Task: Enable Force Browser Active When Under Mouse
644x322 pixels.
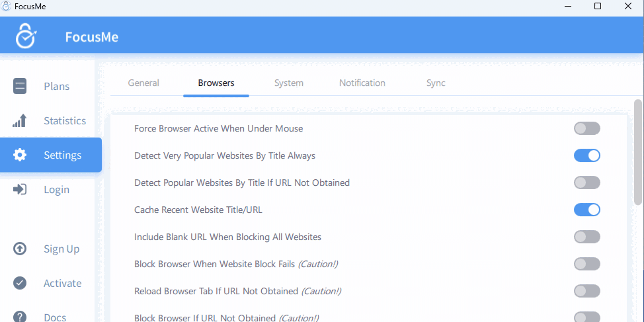Action: [x=587, y=128]
